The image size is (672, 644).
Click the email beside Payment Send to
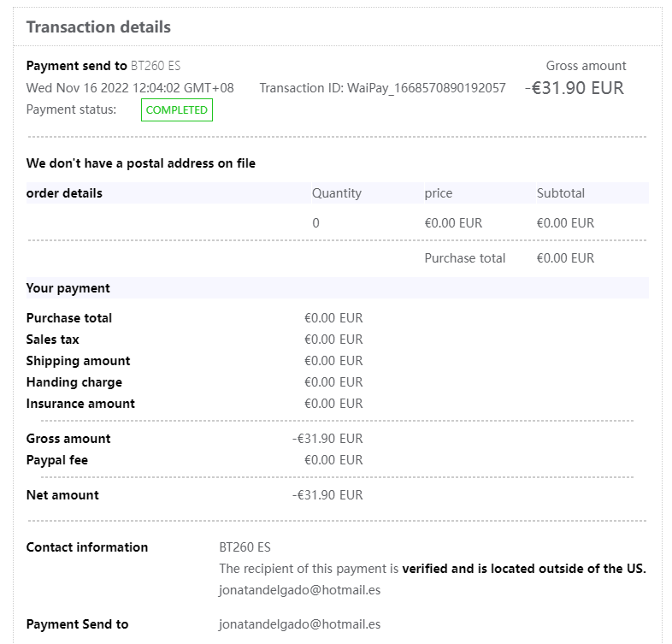pyautogui.click(x=299, y=624)
